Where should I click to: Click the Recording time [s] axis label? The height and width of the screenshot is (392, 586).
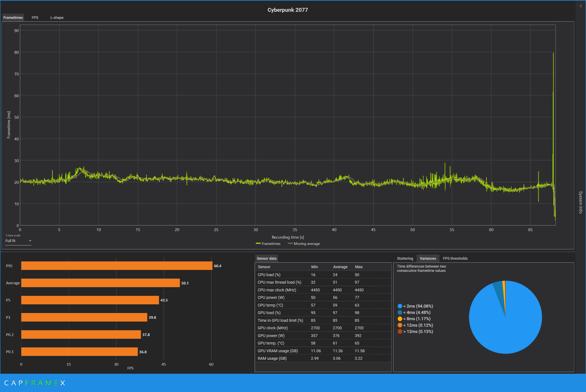288,237
